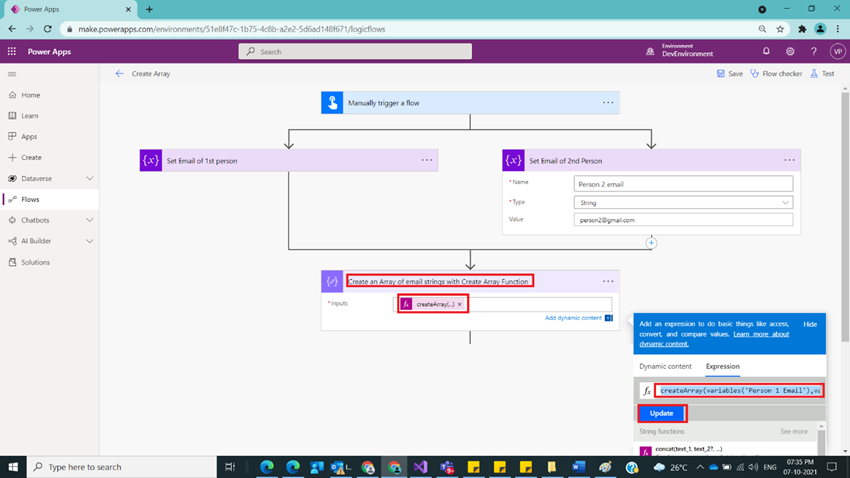Open Apps in the sidebar
The height and width of the screenshot is (478, 850).
[x=29, y=137]
